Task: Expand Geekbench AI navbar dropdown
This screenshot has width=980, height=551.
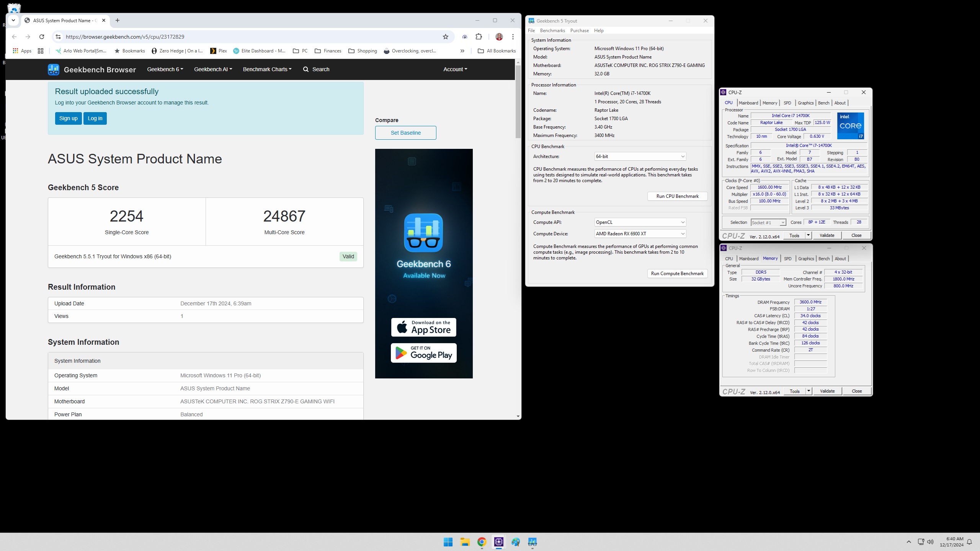Action: [x=213, y=69]
